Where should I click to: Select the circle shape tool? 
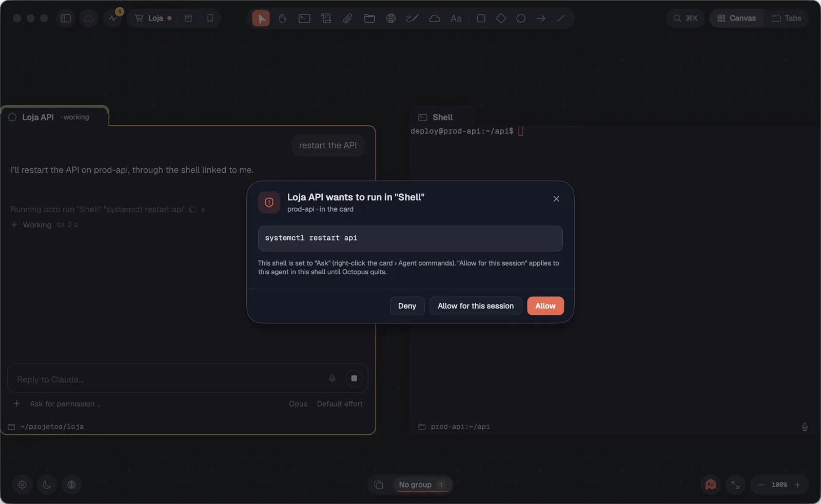(x=521, y=18)
